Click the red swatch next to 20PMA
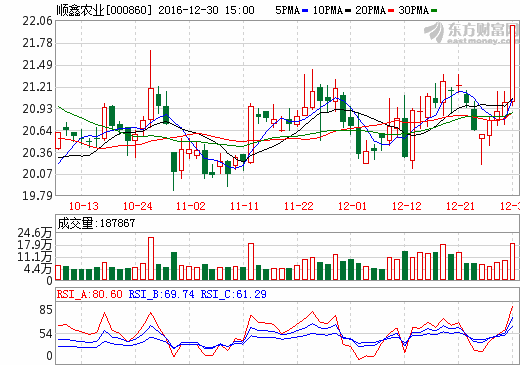Viewport: 520px width, 365px height. pos(391,11)
